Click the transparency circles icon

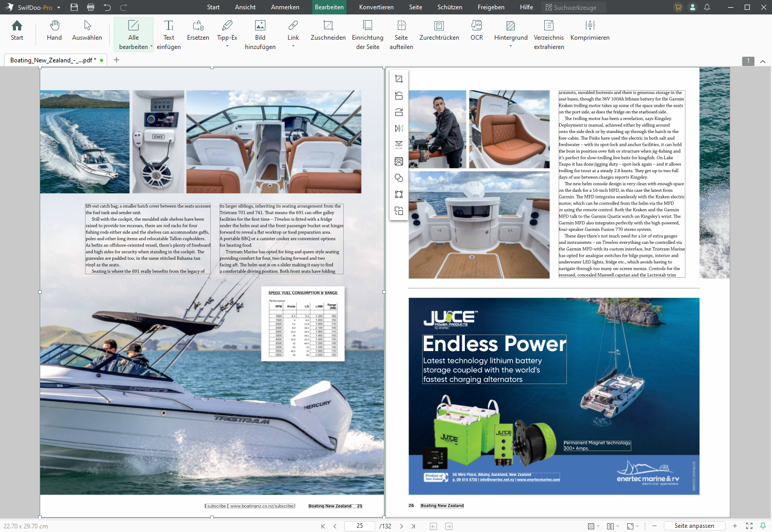coord(399,178)
